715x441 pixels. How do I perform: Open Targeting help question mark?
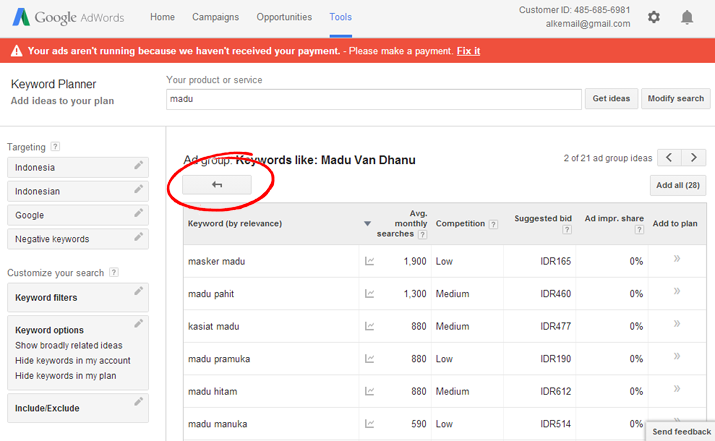pos(55,146)
